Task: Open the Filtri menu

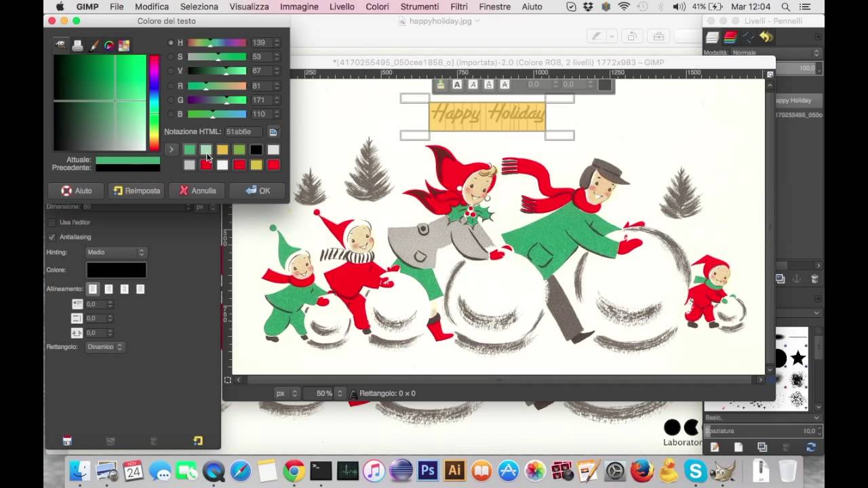Action: point(459,7)
